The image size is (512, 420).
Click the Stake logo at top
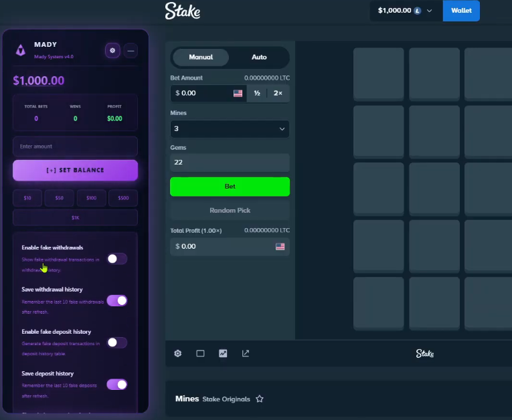(183, 11)
